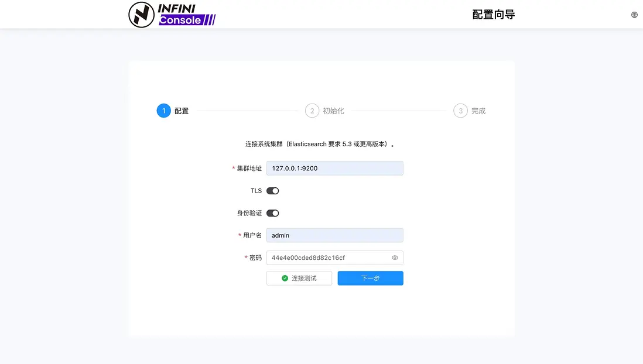Click the step 3 完成 circle indicator

click(461, 111)
